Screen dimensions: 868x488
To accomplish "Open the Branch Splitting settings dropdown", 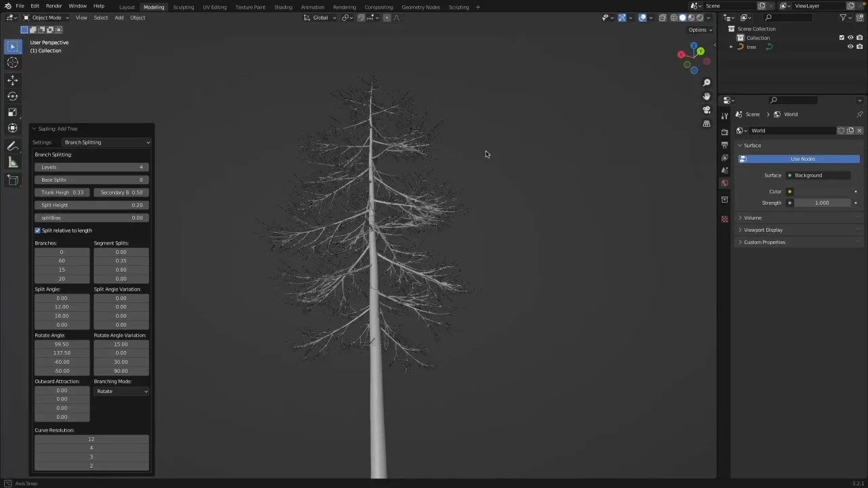I will [x=106, y=142].
